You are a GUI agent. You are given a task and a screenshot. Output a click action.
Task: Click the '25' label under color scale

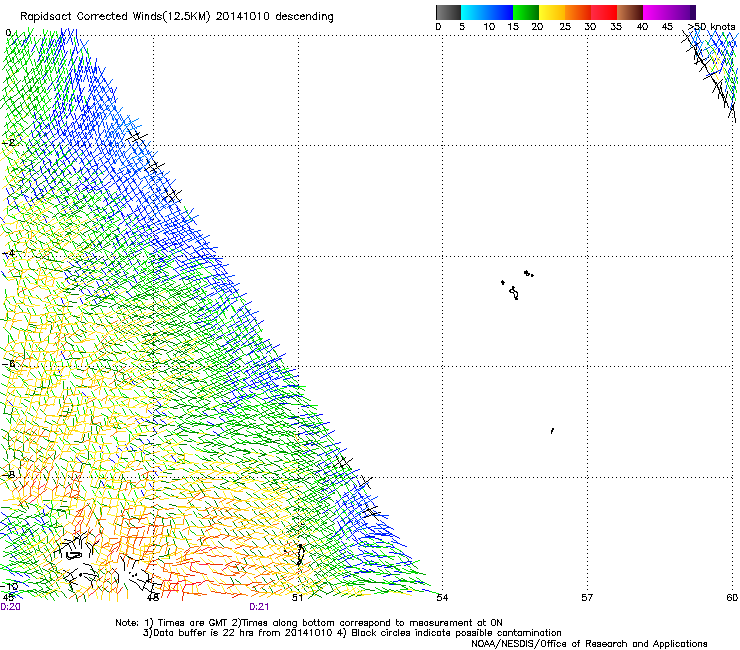click(565, 27)
